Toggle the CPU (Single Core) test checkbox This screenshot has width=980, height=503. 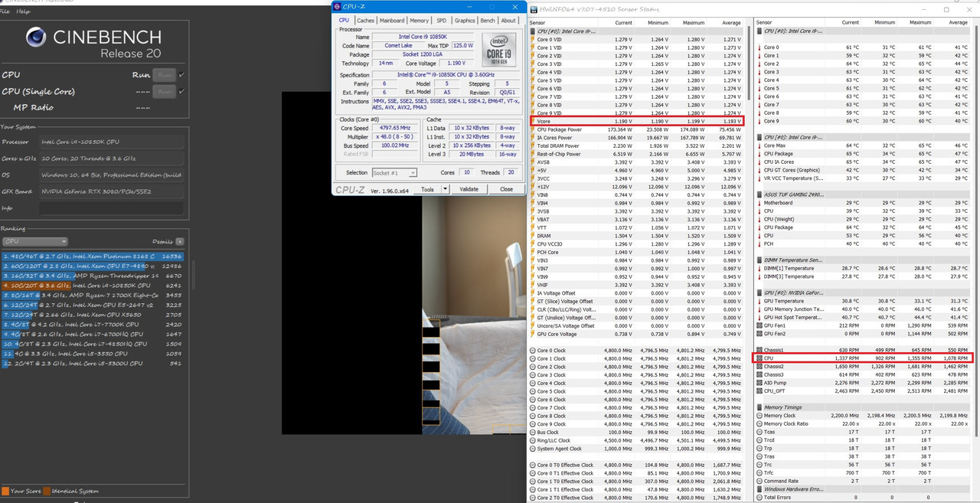(181, 92)
